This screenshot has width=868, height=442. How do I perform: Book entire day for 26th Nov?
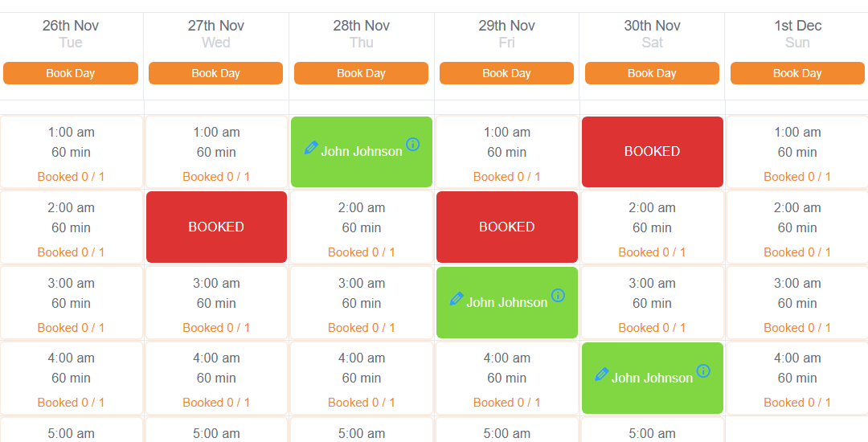tap(71, 73)
